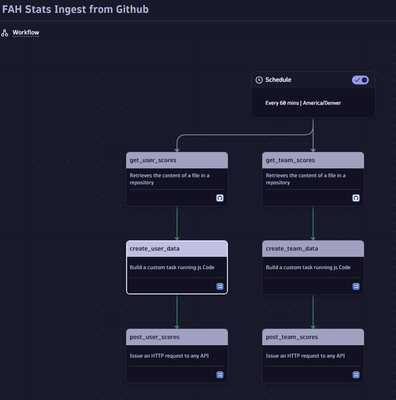Click the code icon on create_user_data
The width and height of the screenshot is (396, 400).
click(x=220, y=286)
